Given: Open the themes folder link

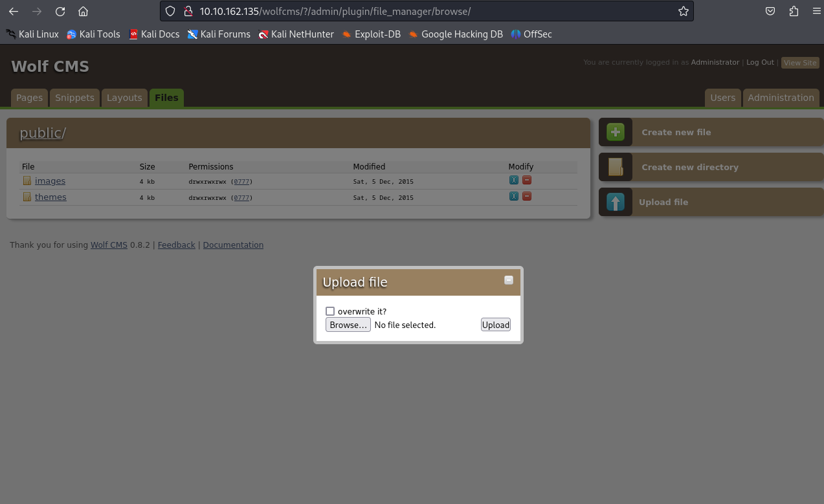Looking at the screenshot, I should point(50,197).
